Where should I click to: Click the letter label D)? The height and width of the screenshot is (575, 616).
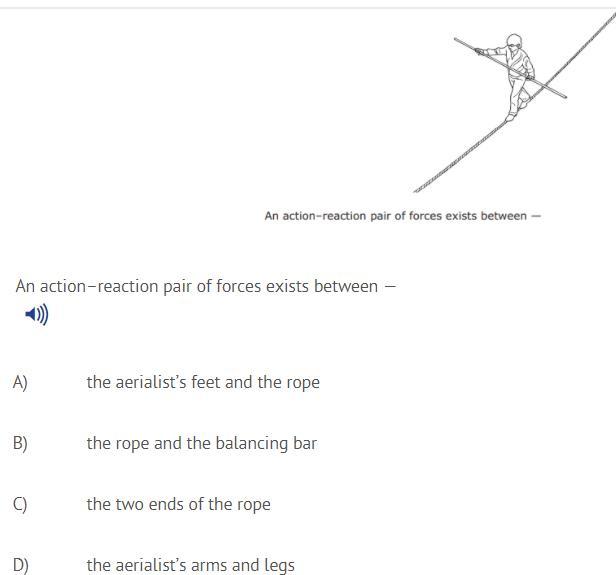tap(20, 566)
